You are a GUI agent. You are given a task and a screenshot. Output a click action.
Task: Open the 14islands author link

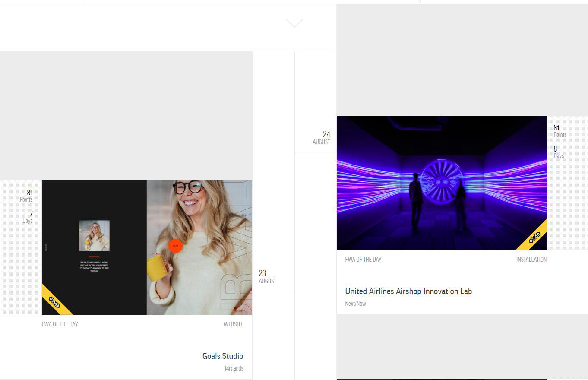pos(234,368)
